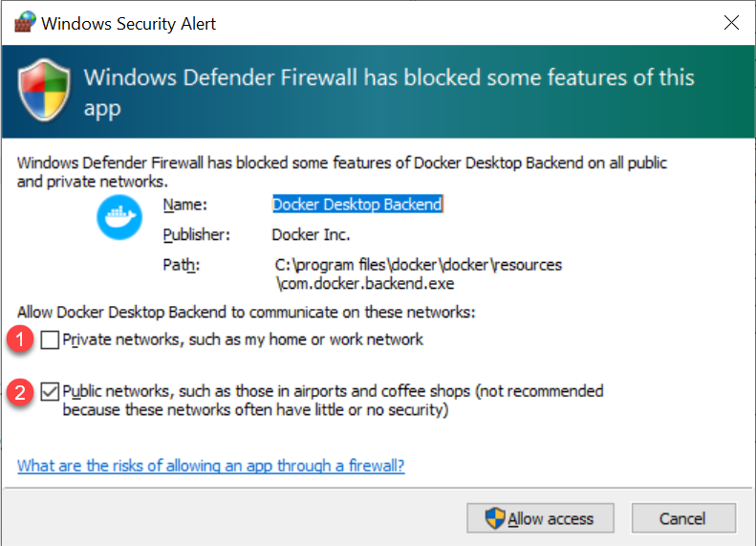Click the red number 1 marker
This screenshot has height=546, width=756.
[x=20, y=339]
